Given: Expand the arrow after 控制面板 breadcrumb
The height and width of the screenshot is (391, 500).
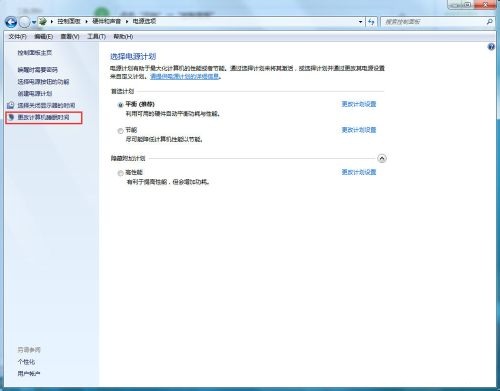Looking at the screenshot, I should 86,22.
